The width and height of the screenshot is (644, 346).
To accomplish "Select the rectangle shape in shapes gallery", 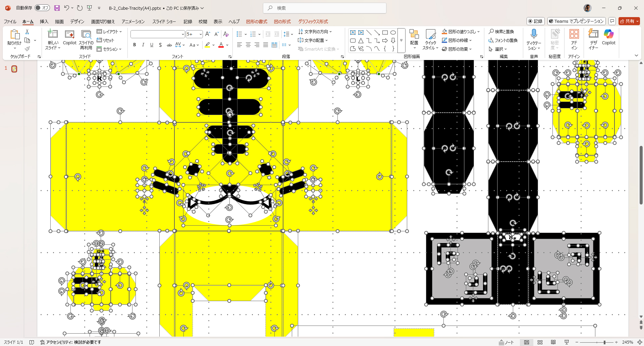I will [x=385, y=33].
